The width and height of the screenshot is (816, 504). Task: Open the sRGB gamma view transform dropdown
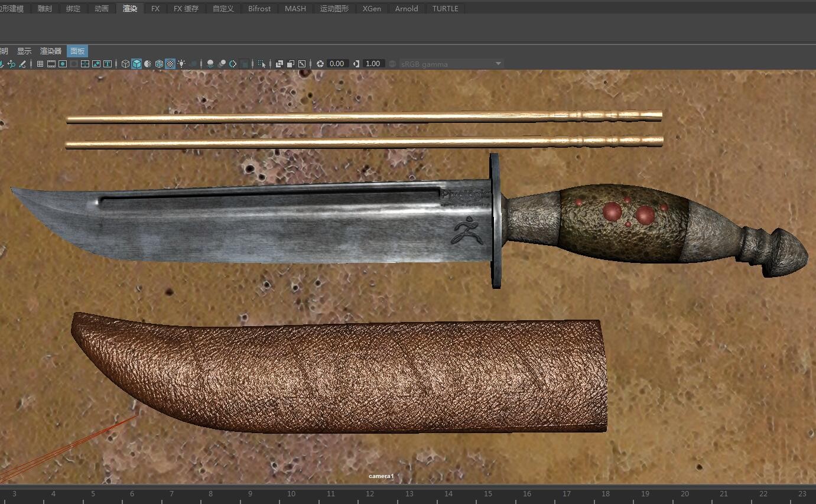(451, 64)
